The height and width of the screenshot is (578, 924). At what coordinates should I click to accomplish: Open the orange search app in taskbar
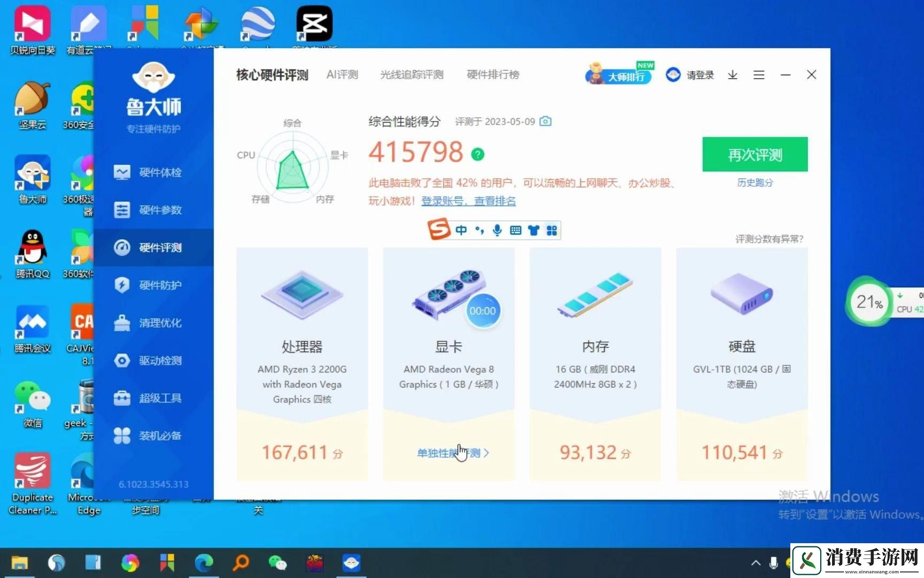[x=241, y=563]
